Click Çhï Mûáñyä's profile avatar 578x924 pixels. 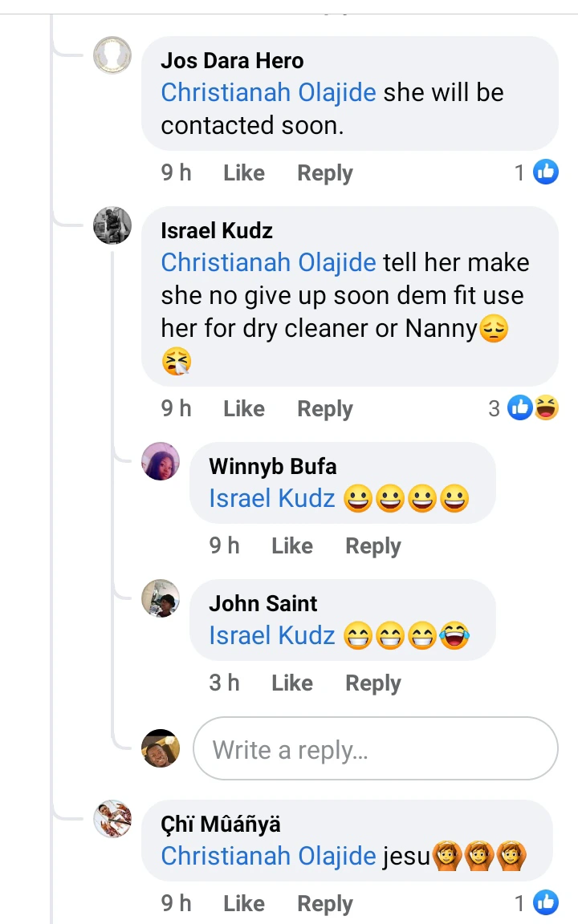[x=112, y=819]
